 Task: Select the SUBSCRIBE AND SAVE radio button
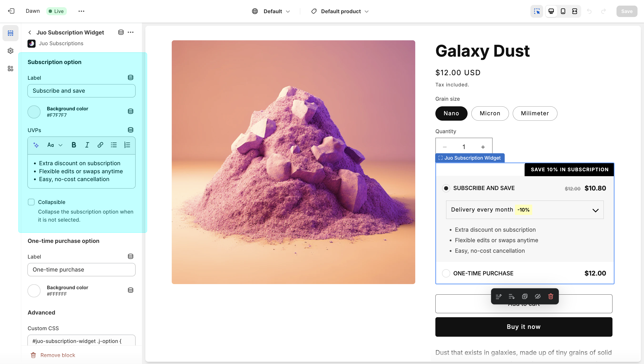[x=446, y=188]
